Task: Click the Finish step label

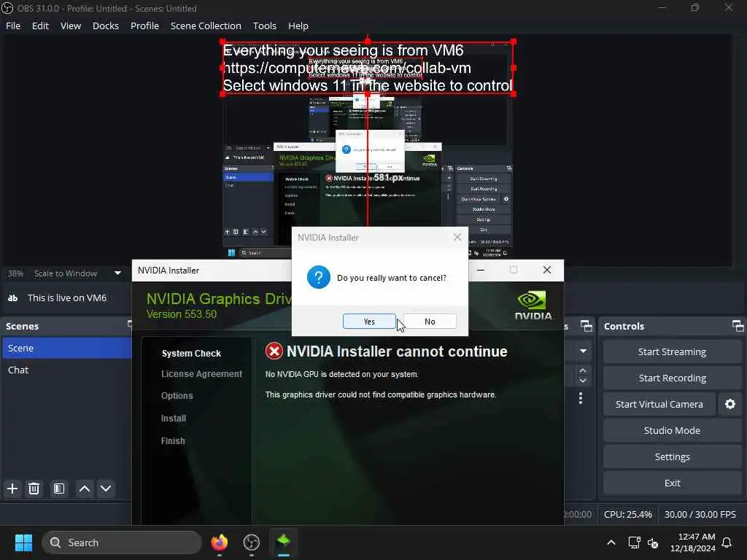Action: 173,441
